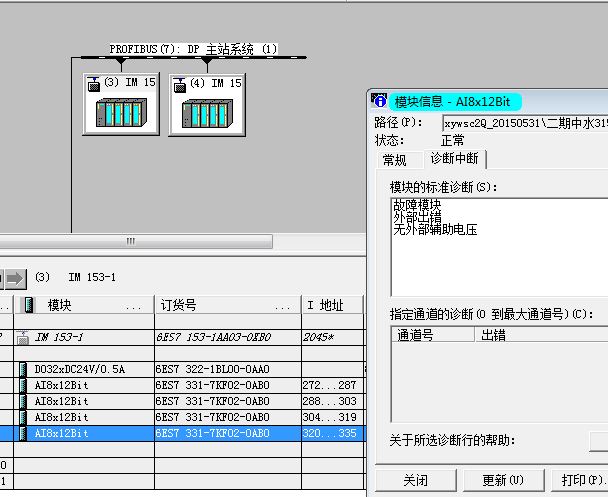Select the IM 153-1 module row
Screen dimensions: 608x497
coord(181,338)
